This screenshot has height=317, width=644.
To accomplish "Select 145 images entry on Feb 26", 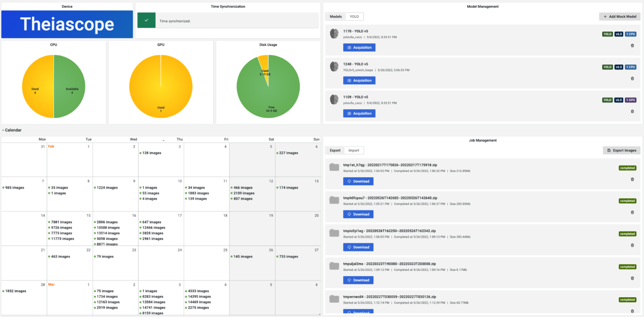I will pyautogui.click(x=241, y=257).
